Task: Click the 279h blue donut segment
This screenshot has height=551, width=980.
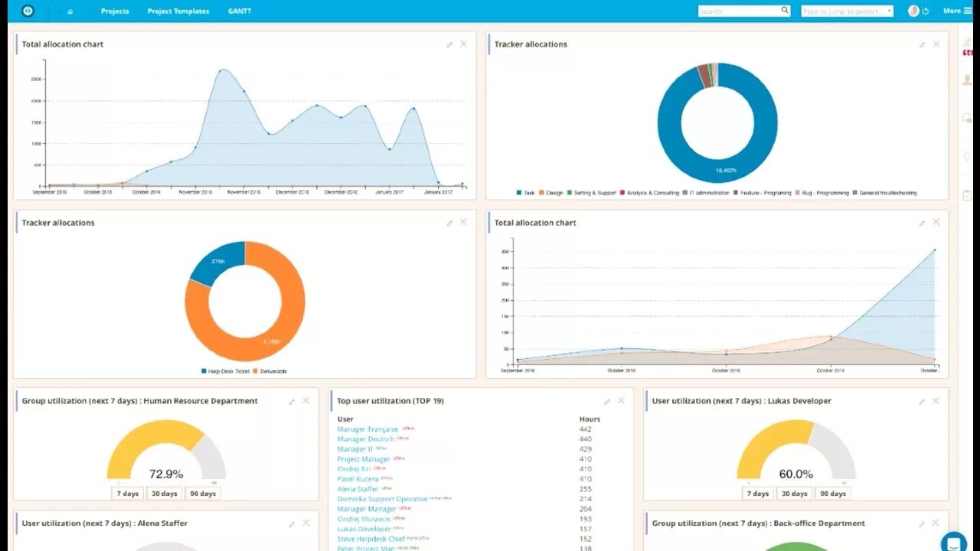Action: point(218,262)
